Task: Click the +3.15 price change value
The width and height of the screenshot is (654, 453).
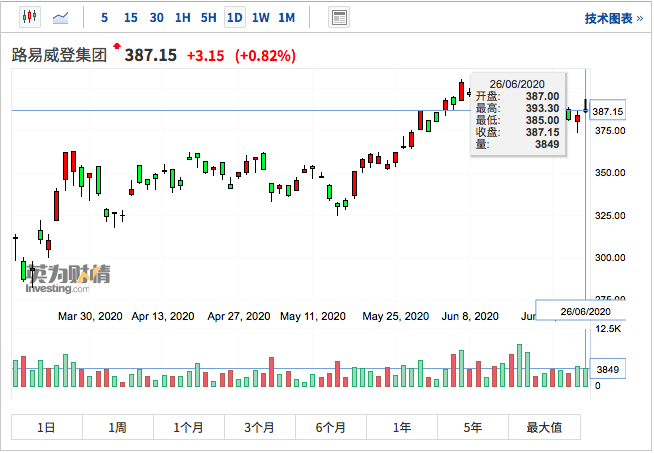Action: pos(206,56)
